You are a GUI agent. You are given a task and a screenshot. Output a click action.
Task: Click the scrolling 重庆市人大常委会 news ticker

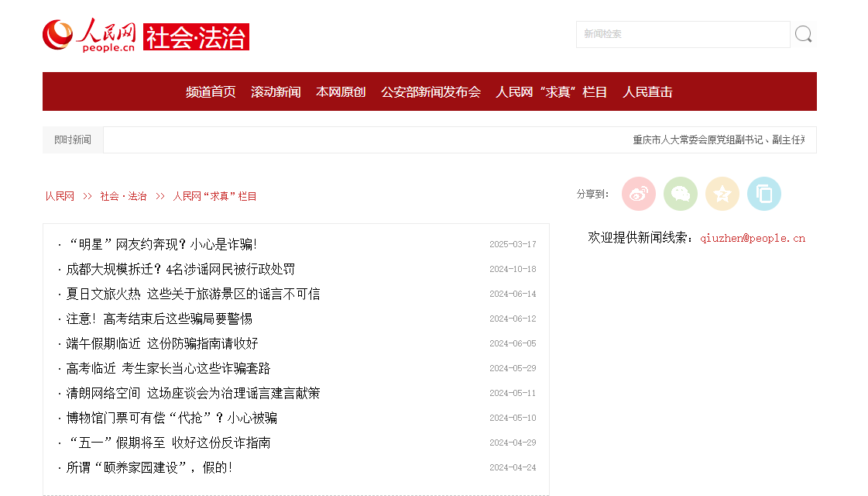[718, 140]
